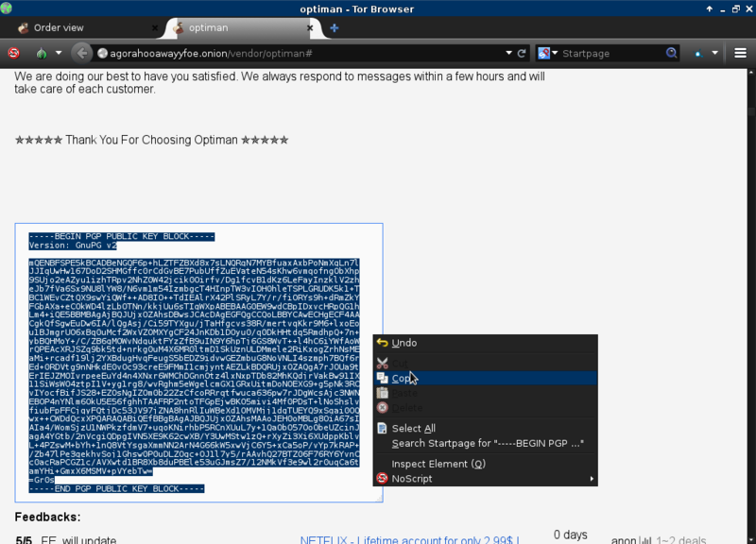Choose Copy from the context menu
This screenshot has width=756, height=544.
tap(402, 378)
